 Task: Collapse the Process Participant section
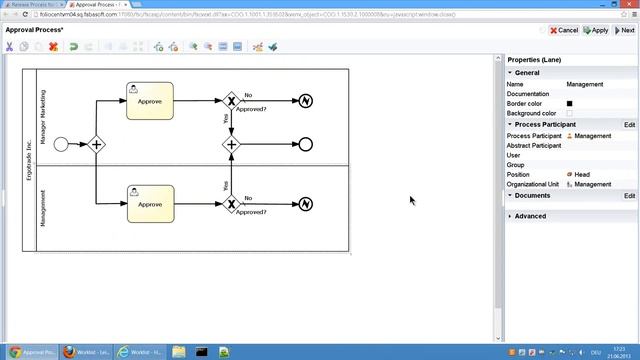point(510,124)
